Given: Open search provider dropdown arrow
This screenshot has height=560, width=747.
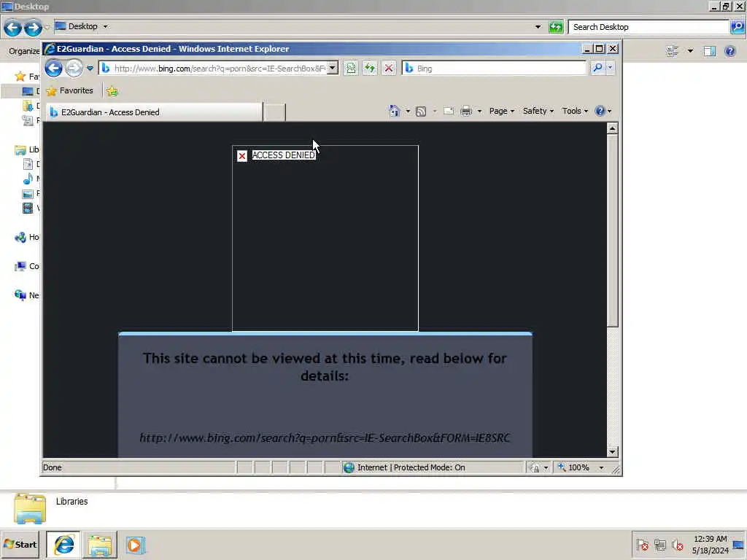Looking at the screenshot, I should tap(611, 68).
